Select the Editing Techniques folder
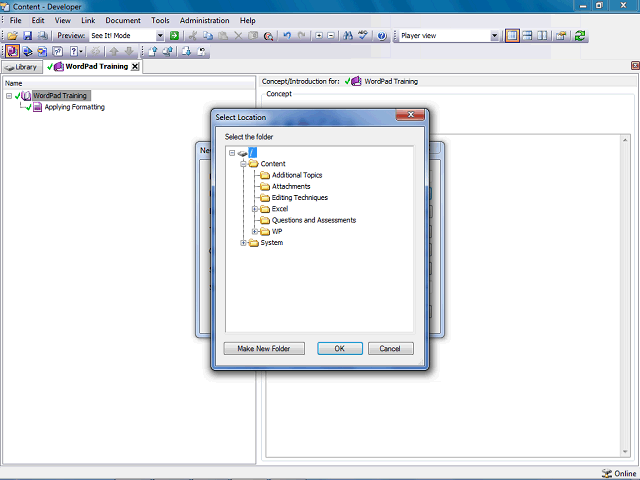Image resolution: width=640 pixels, height=480 pixels. pyautogui.click(x=300, y=198)
